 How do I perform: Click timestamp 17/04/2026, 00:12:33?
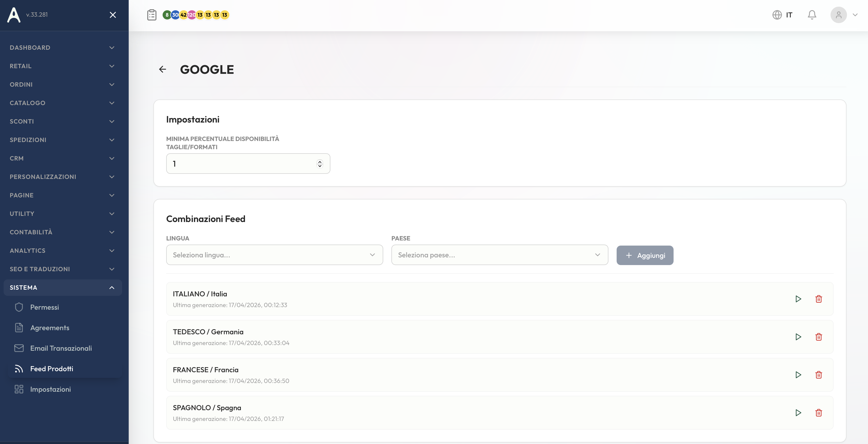click(x=258, y=305)
